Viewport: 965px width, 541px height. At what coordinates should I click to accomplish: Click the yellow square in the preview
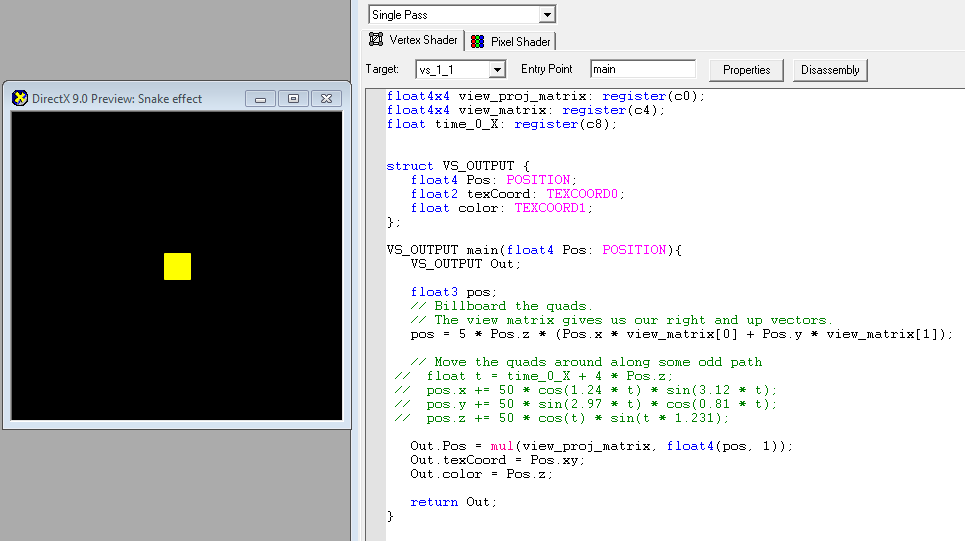click(x=177, y=266)
